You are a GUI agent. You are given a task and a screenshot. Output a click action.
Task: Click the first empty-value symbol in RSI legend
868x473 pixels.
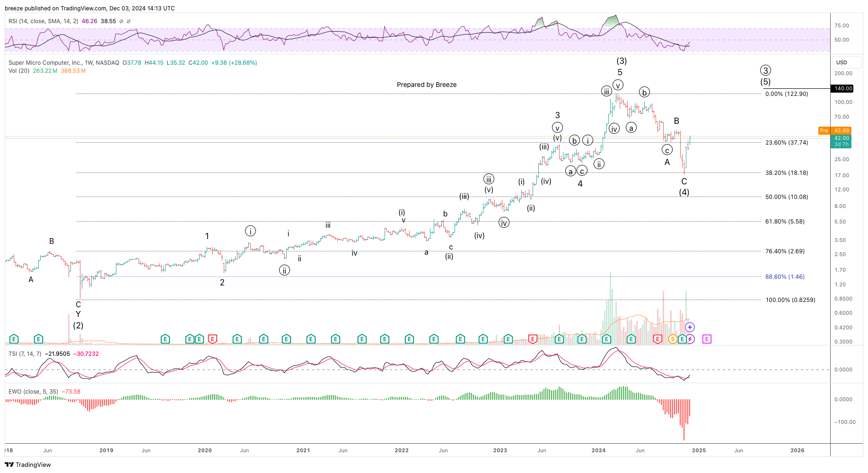(122, 21)
